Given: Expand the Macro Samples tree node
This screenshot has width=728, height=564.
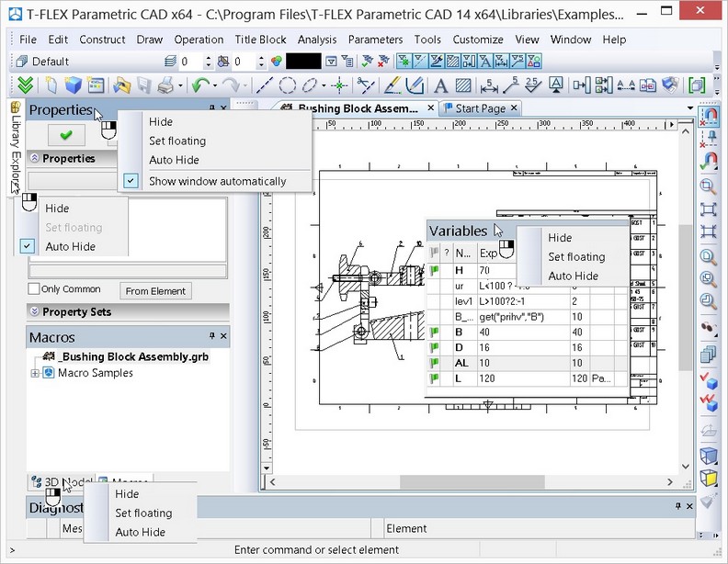Looking at the screenshot, I should (35, 373).
